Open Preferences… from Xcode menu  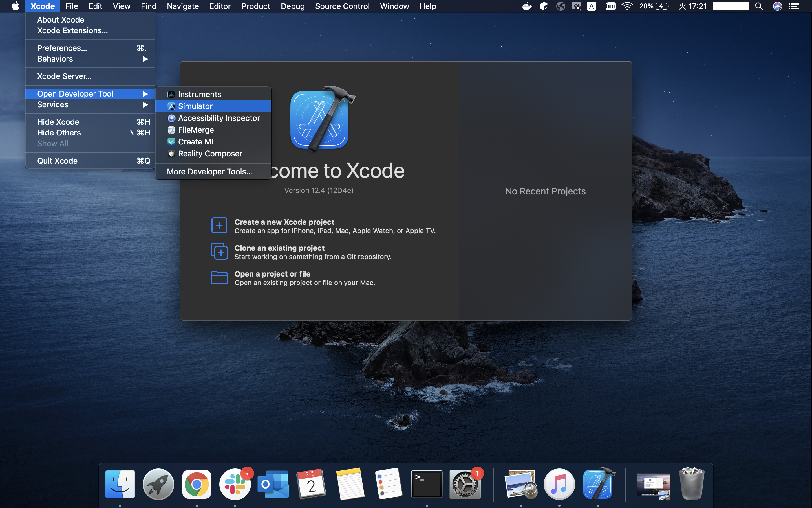[x=90, y=48]
